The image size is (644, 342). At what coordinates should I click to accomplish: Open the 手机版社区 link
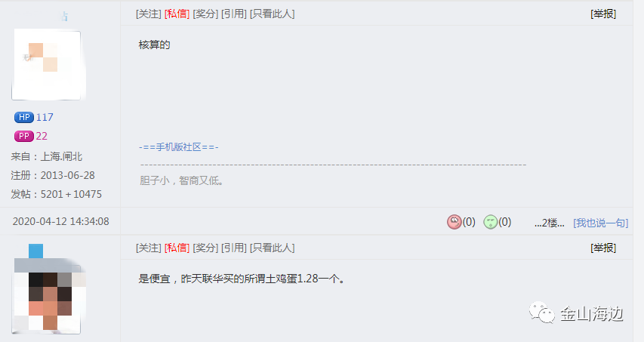pos(179,147)
